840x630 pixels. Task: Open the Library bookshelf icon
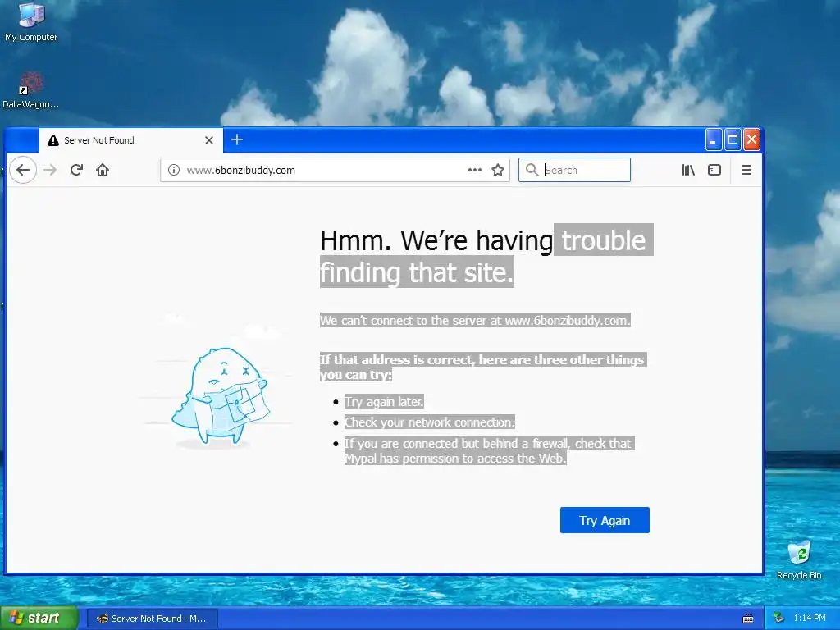click(688, 170)
